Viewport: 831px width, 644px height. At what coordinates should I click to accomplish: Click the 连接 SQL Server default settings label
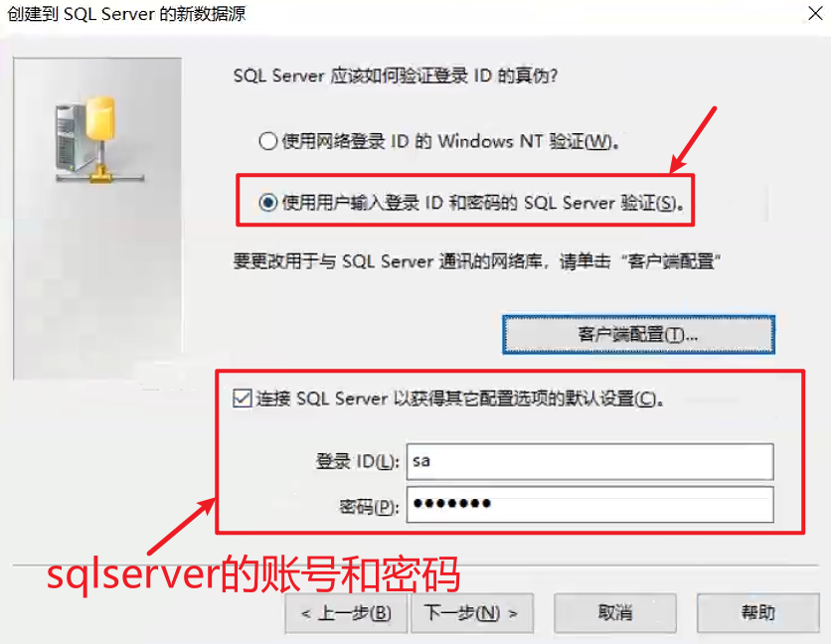pyautogui.click(x=459, y=399)
